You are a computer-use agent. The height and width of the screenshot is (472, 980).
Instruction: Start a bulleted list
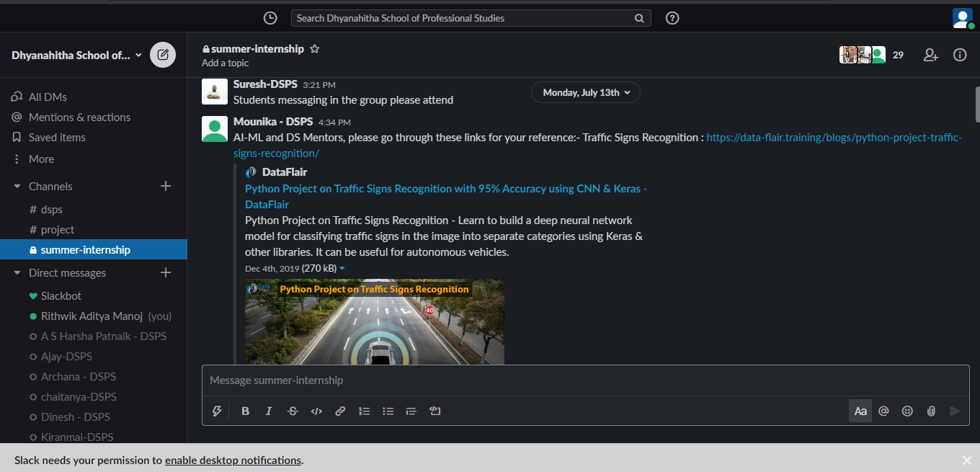point(388,411)
